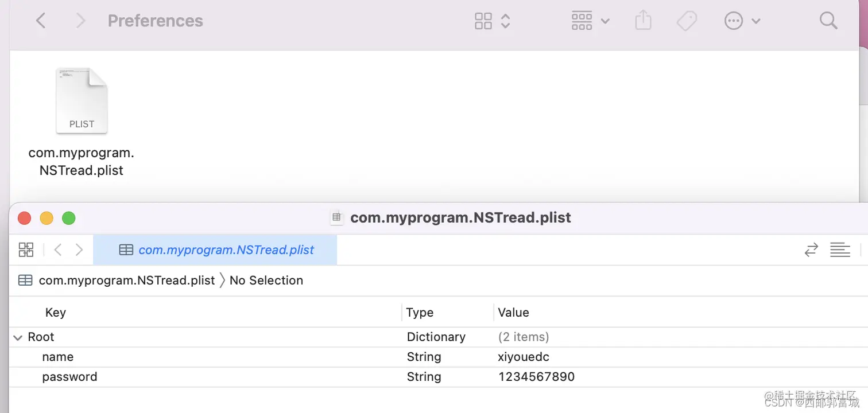Image resolution: width=868 pixels, height=413 pixels.
Task: Click Xcode related items grid icon
Action: tap(26, 250)
